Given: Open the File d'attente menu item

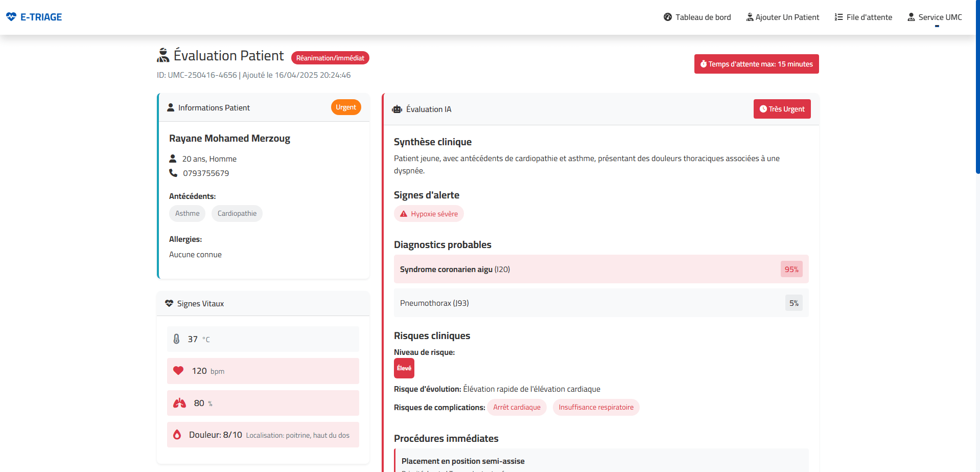Looking at the screenshot, I should click(863, 17).
